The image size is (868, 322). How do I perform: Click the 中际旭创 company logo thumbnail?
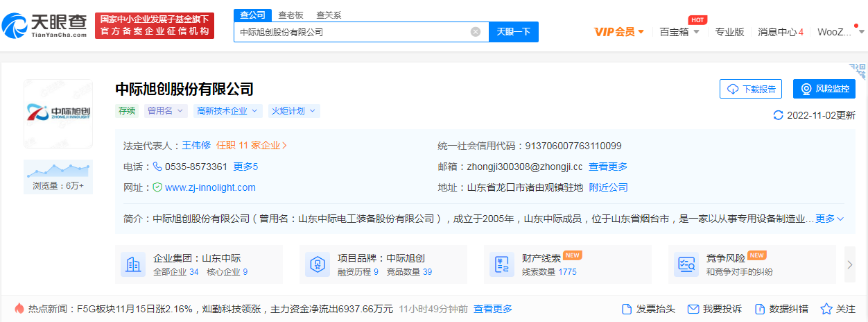(58, 113)
